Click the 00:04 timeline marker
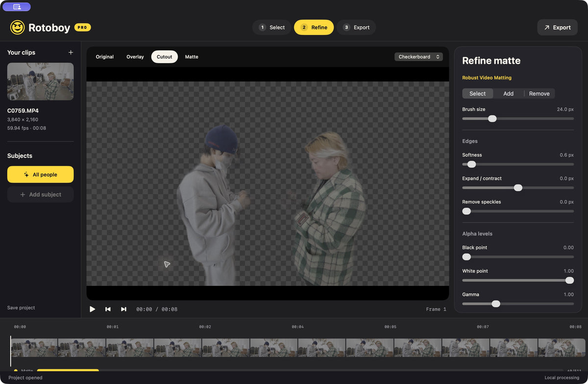The width and height of the screenshot is (588, 384). pos(297,327)
